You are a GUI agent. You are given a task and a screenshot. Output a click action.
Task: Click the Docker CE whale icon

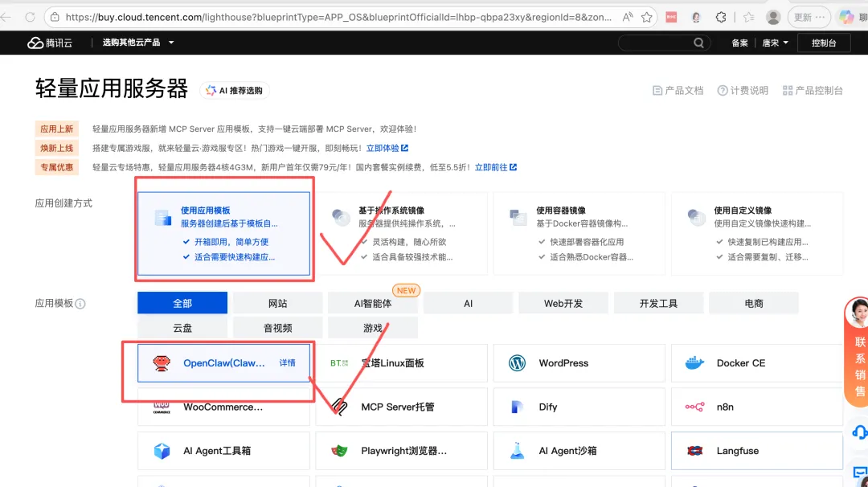coord(694,363)
